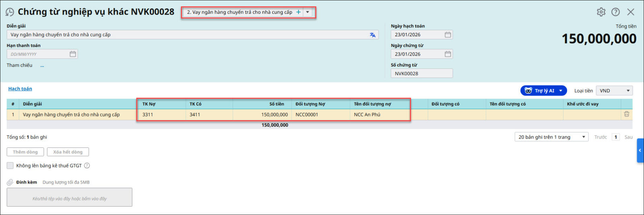The height and width of the screenshot is (215, 644).
Task: Open the 20 bản ghi trên 1 trang dropdown
Action: coord(551,137)
